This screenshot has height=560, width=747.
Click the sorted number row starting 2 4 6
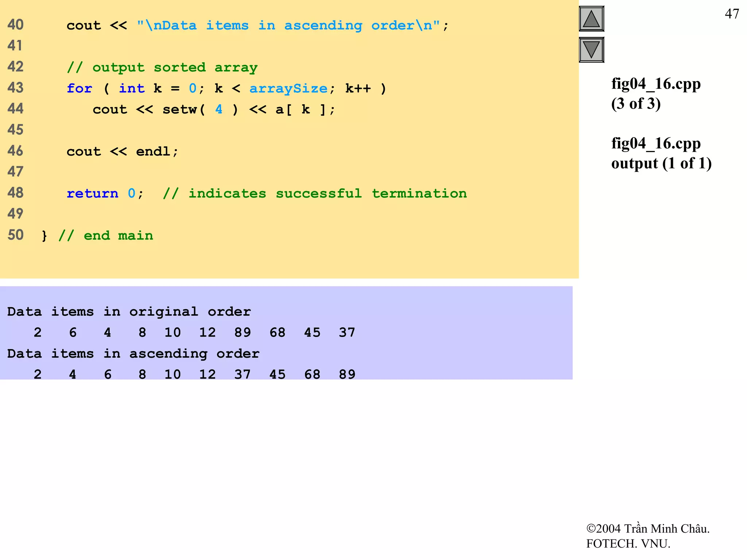pos(194,374)
